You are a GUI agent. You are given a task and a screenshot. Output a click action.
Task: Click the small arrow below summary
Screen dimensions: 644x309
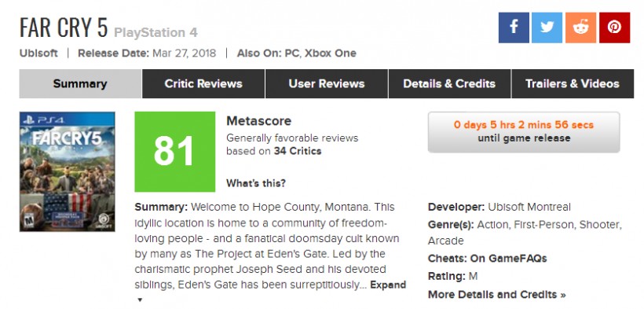[140, 300]
